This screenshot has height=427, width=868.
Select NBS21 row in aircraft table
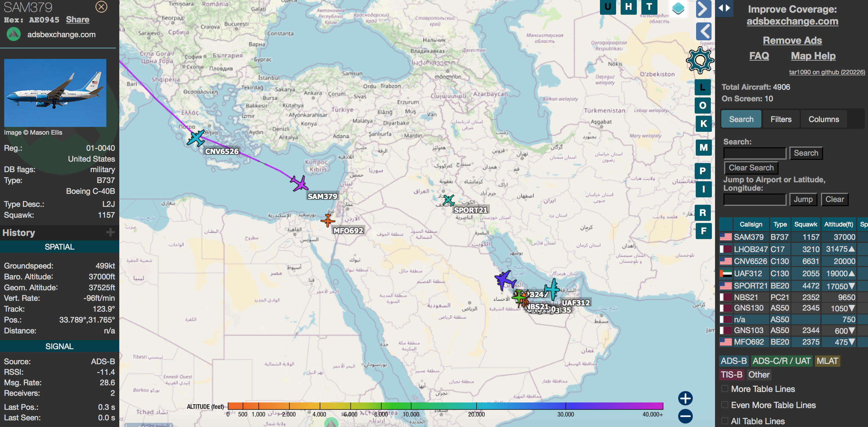pyautogui.click(x=793, y=297)
